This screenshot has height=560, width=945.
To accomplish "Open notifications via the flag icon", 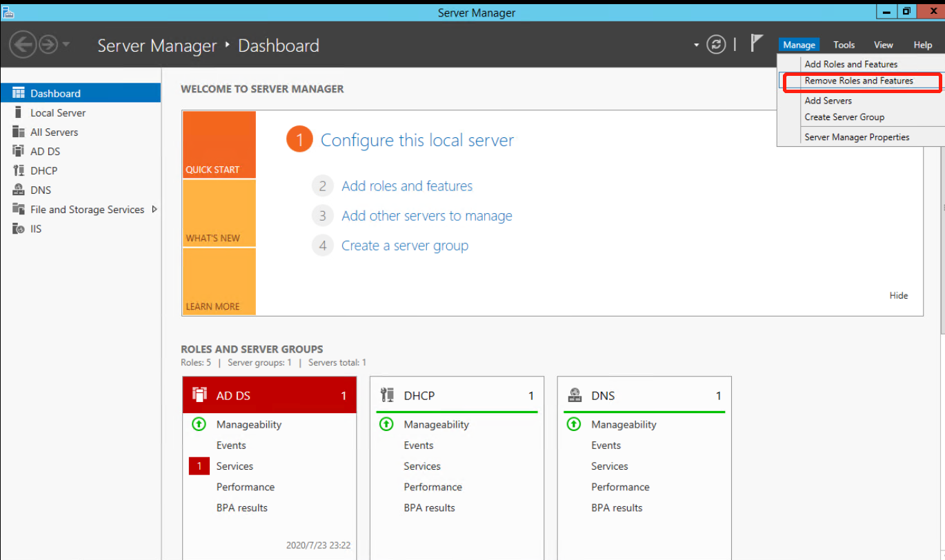I will 757,43.
